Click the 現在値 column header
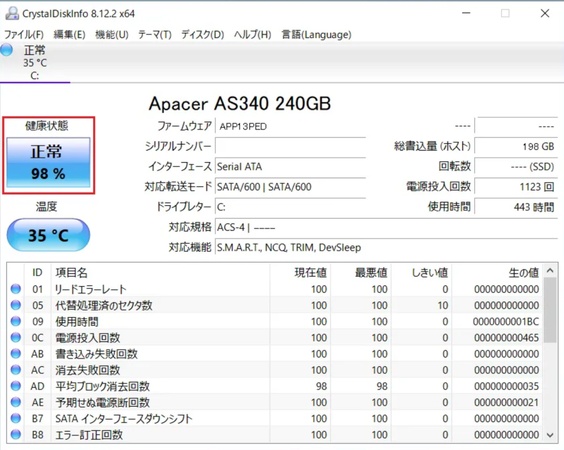This screenshot has width=564, height=450. coord(300,272)
